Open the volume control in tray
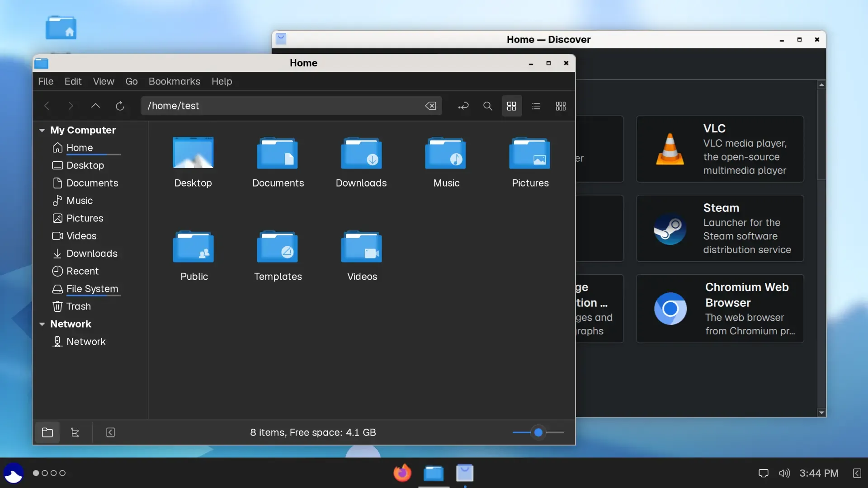This screenshot has width=868, height=488. point(784,473)
